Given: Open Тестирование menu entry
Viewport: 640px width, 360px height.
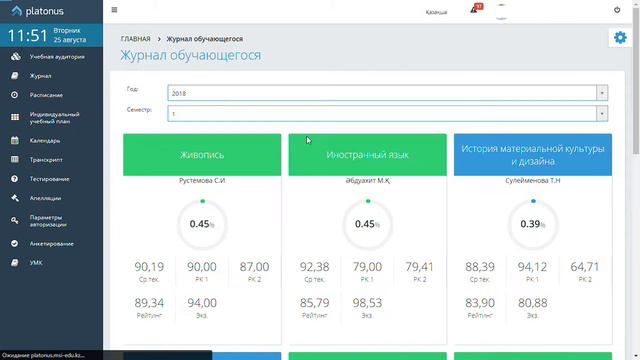Looking at the screenshot, I should [49, 179].
